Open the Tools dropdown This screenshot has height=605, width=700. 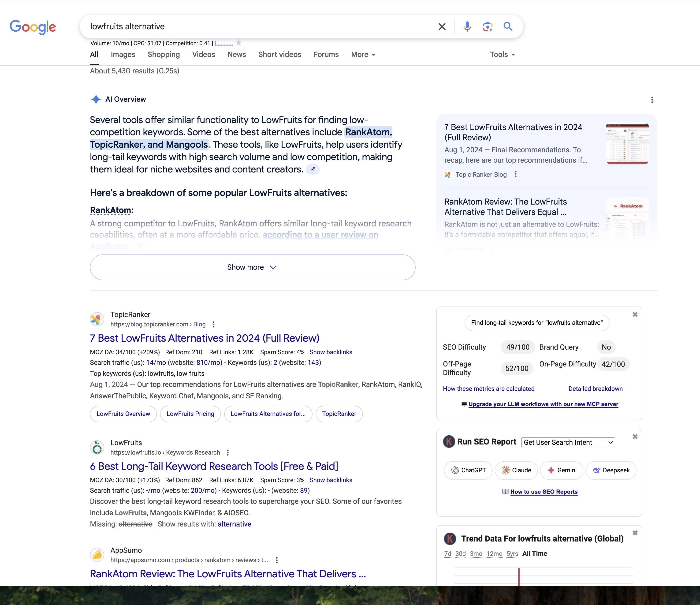click(502, 54)
